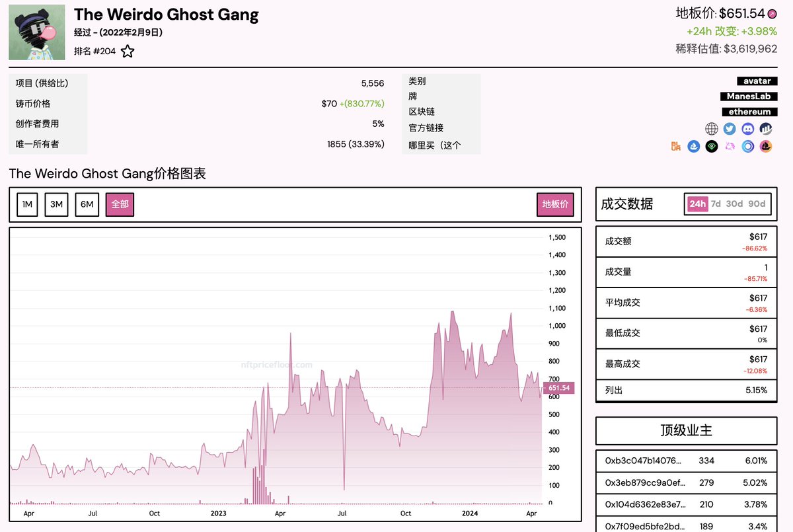
Task: Select the 1M chart range
Action: pos(27,204)
